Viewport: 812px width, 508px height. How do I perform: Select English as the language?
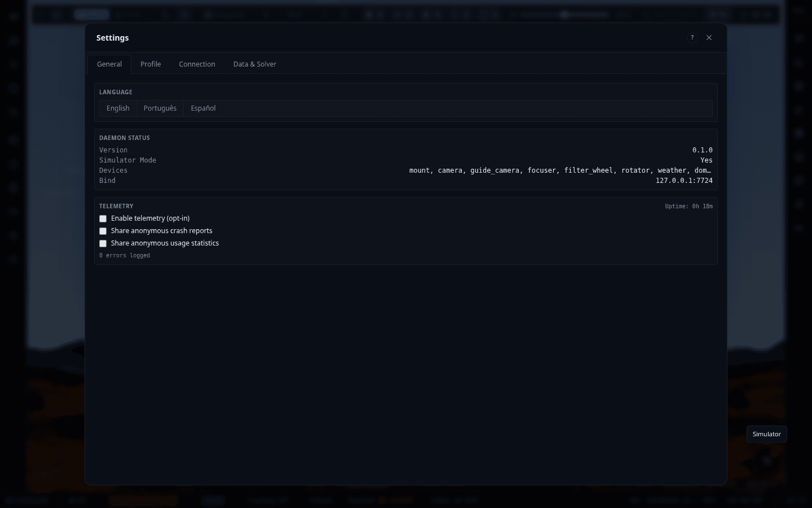[x=118, y=108]
